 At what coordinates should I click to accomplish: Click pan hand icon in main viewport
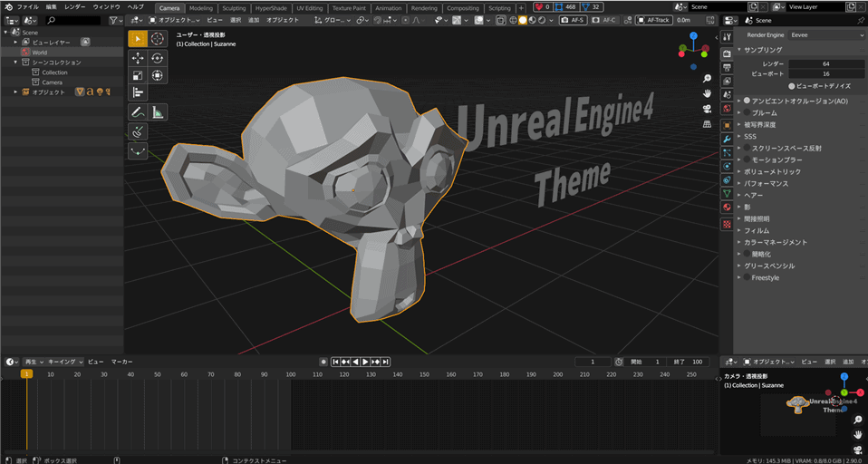[707, 93]
